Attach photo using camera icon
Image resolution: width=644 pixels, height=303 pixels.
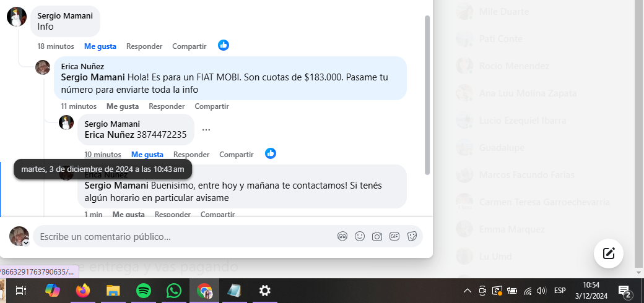point(377,236)
